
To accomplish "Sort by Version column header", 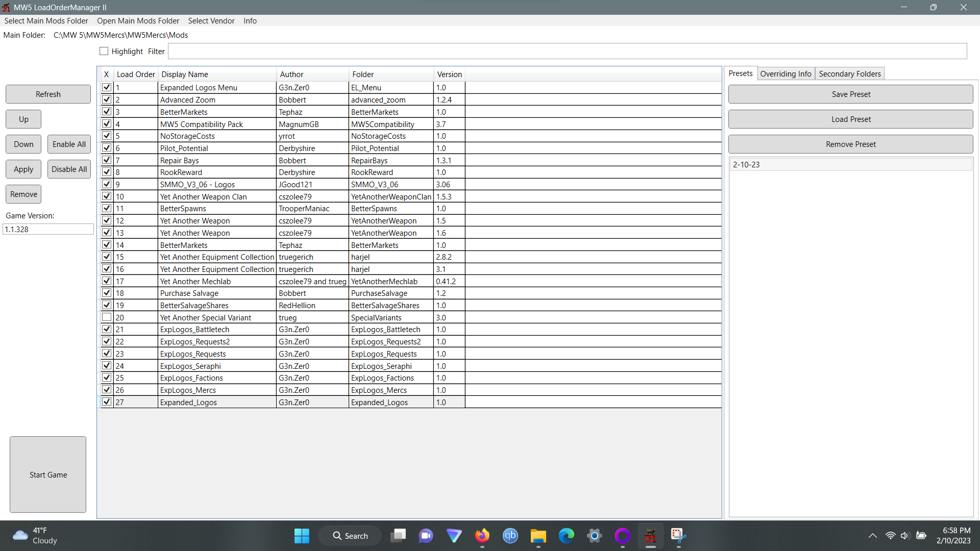I will [449, 74].
